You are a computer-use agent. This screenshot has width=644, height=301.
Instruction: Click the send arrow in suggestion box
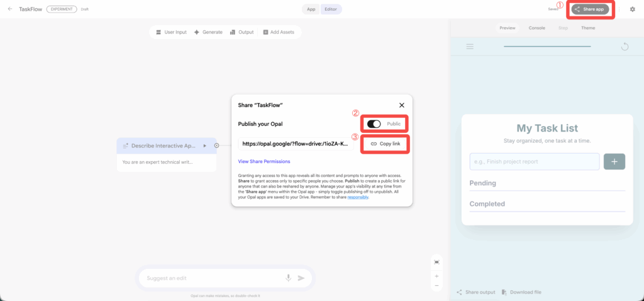click(x=301, y=278)
